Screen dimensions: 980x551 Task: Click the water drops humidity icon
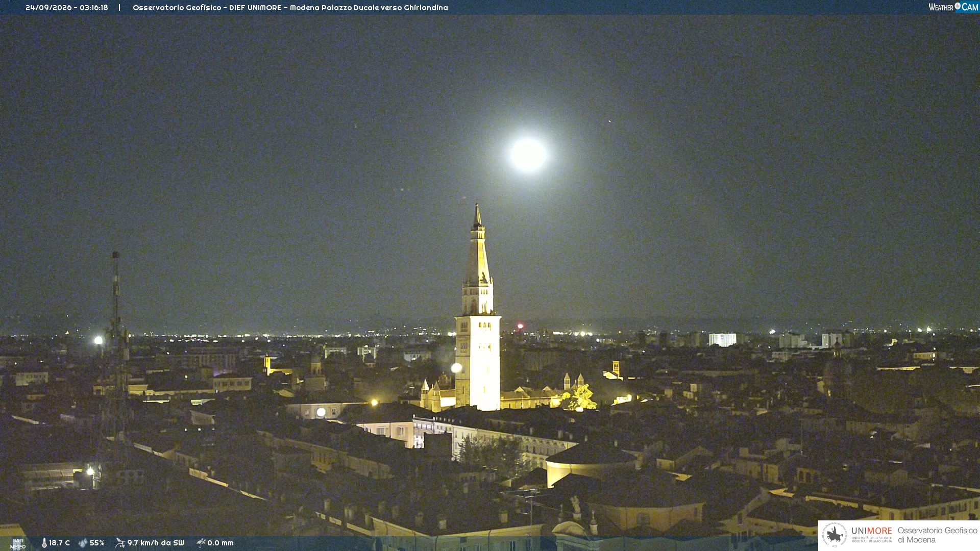click(x=83, y=543)
